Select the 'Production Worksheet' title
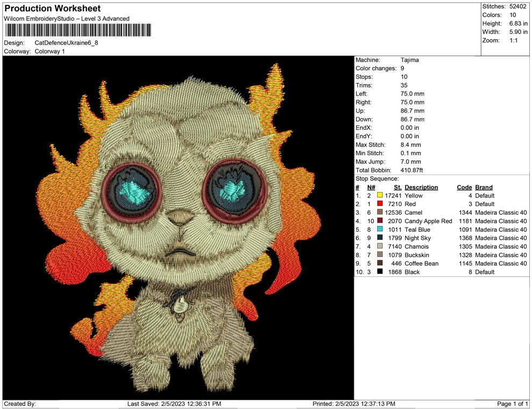 (53, 9)
